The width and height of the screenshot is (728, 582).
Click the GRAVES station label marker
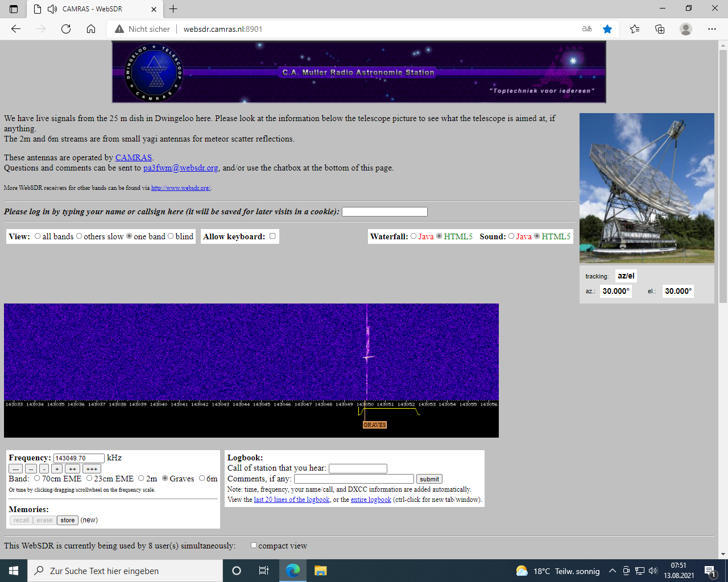375,425
